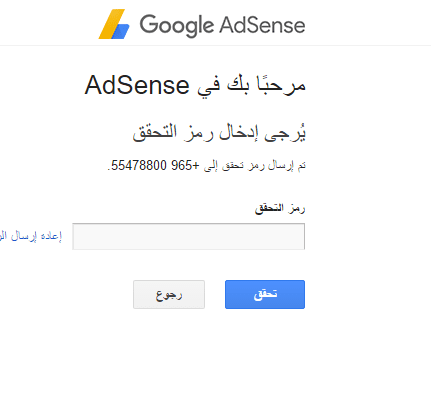The height and width of the screenshot is (401, 431).
Task: Focus the verification code input field
Action: click(189, 236)
